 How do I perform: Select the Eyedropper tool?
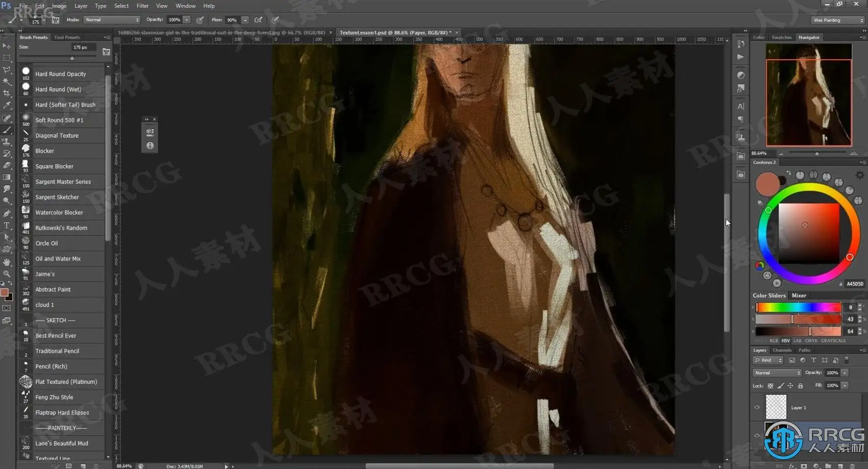7,105
